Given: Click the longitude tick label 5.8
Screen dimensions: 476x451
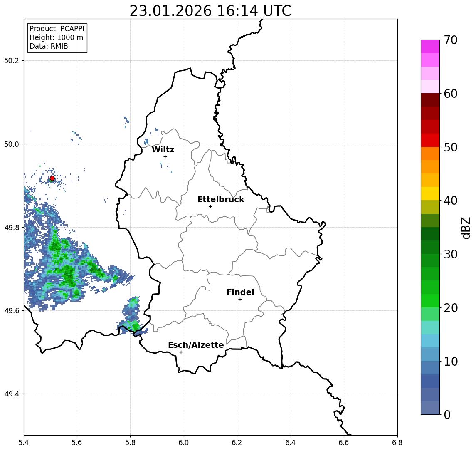Looking at the screenshot, I should (130, 443).
